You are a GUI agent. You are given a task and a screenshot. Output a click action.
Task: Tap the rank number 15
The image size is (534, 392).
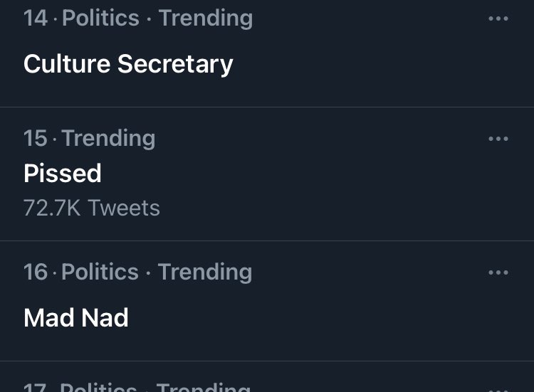pyautogui.click(x=36, y=138)
